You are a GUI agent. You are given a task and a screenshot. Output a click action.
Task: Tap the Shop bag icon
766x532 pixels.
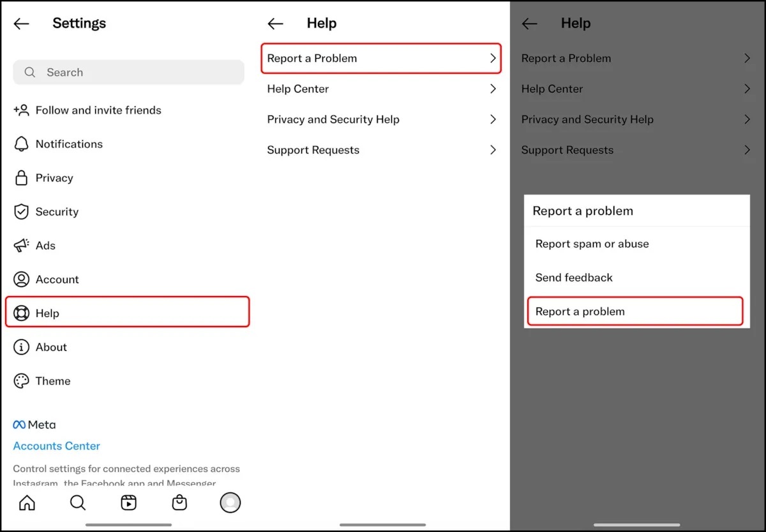click(x=179, y=503)
